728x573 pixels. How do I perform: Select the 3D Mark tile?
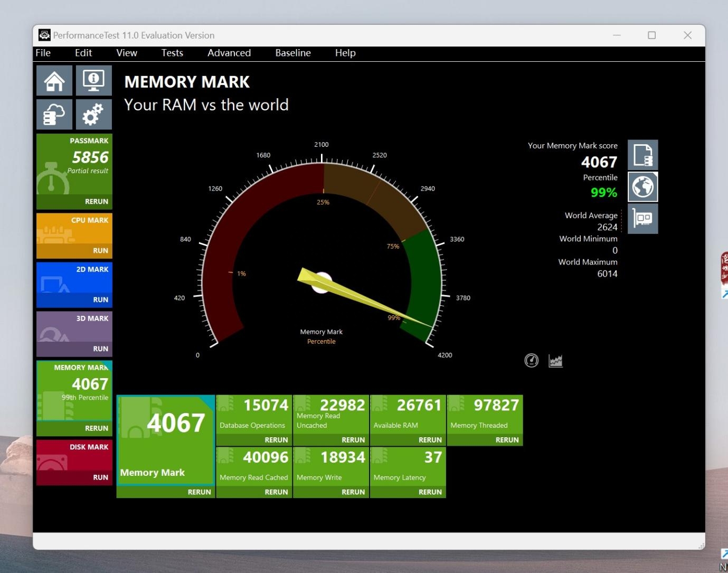pyautogui.click(x=74, y=326)
